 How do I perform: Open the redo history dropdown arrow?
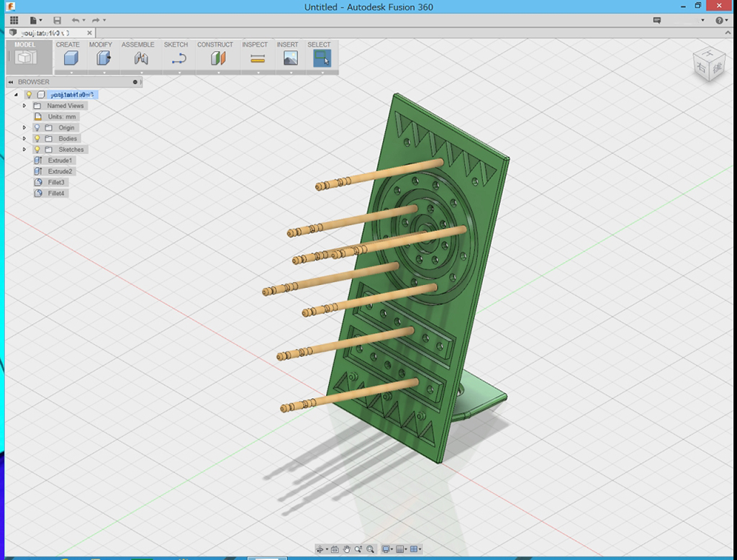(104, 20)
